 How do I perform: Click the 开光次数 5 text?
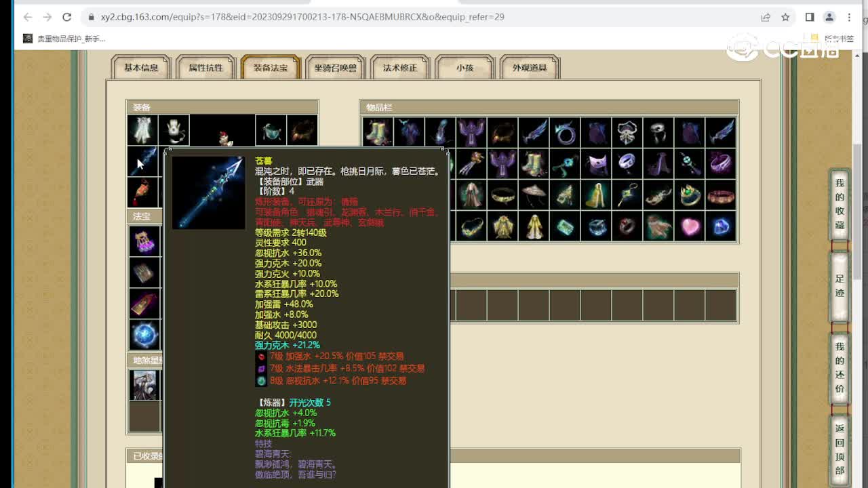pyautogui.click(x=310, y=402)
